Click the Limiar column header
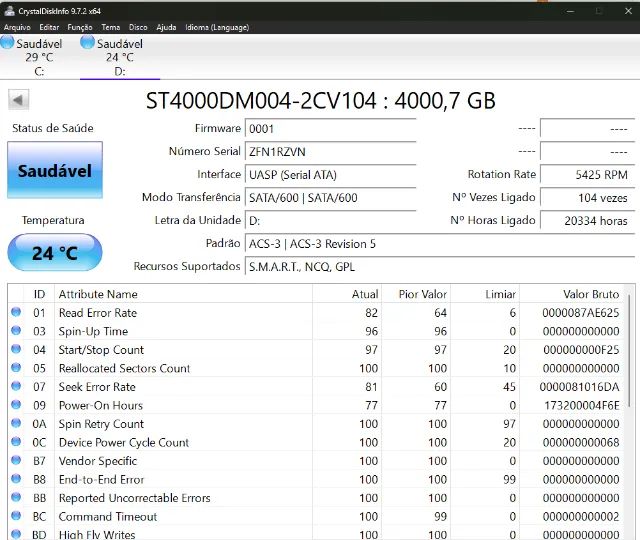640x540 pixels. point(485,294)
